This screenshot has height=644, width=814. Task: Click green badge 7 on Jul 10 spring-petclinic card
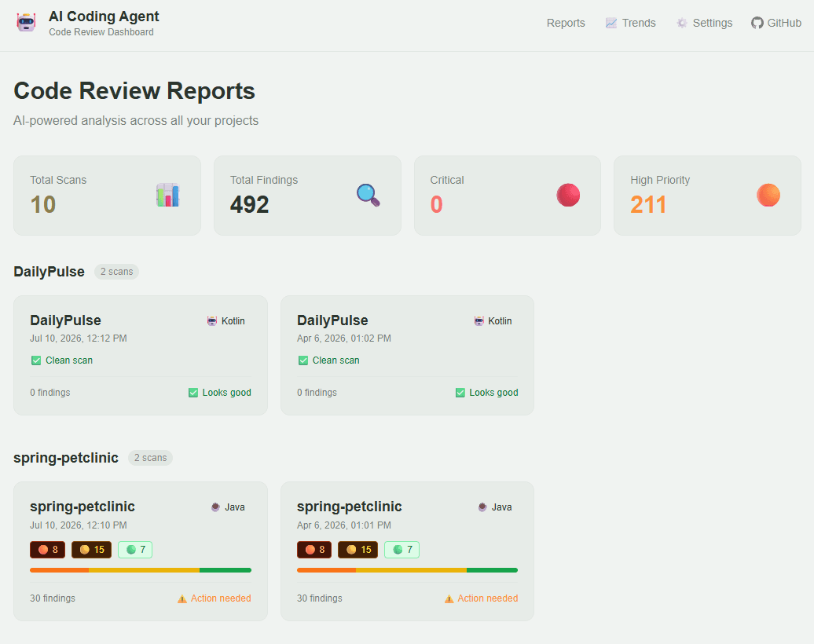pos(135,550)
